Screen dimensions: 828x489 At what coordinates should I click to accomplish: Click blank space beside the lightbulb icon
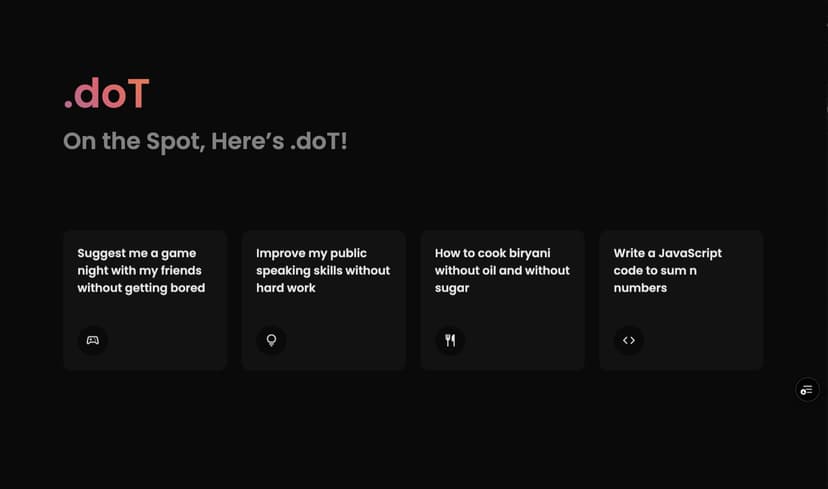click(x=346, y=340)
